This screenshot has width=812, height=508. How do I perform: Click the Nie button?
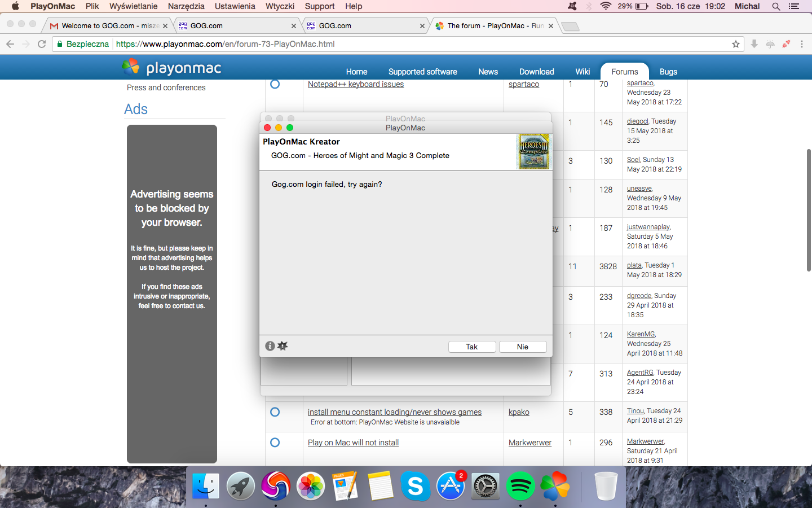523,347
